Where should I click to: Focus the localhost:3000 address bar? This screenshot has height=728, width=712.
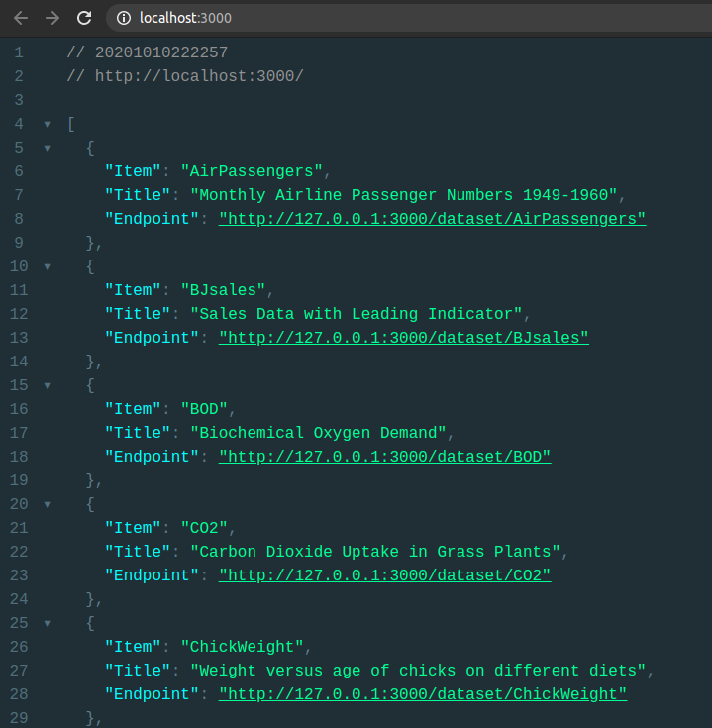396,18
